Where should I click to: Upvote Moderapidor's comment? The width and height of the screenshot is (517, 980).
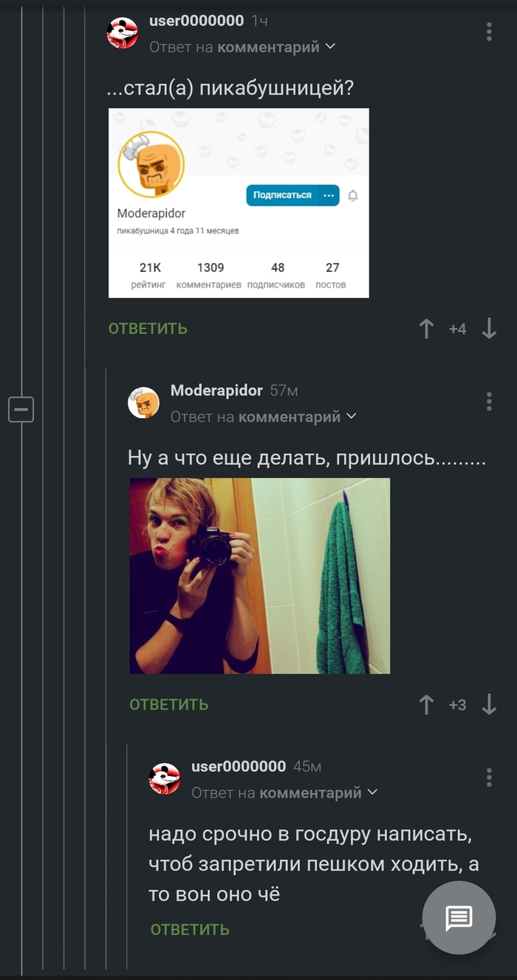426,705
